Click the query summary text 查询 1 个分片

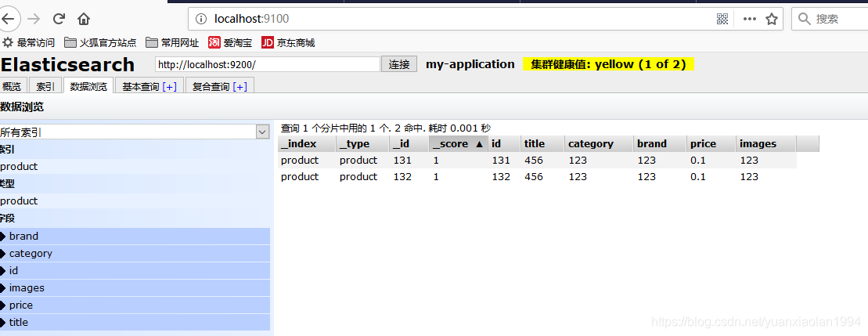tap(386, 128)
